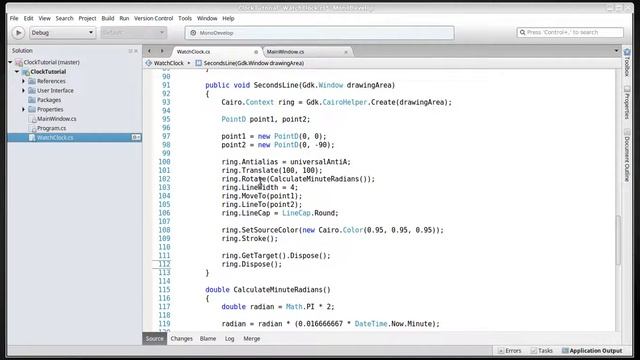Switch to the Blame view tab
This screenshot has width=640, height=360.
(208, 339)
